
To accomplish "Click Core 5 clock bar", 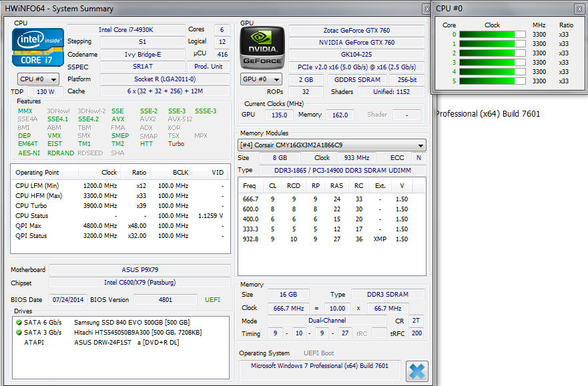I will [x=493, y=81].
